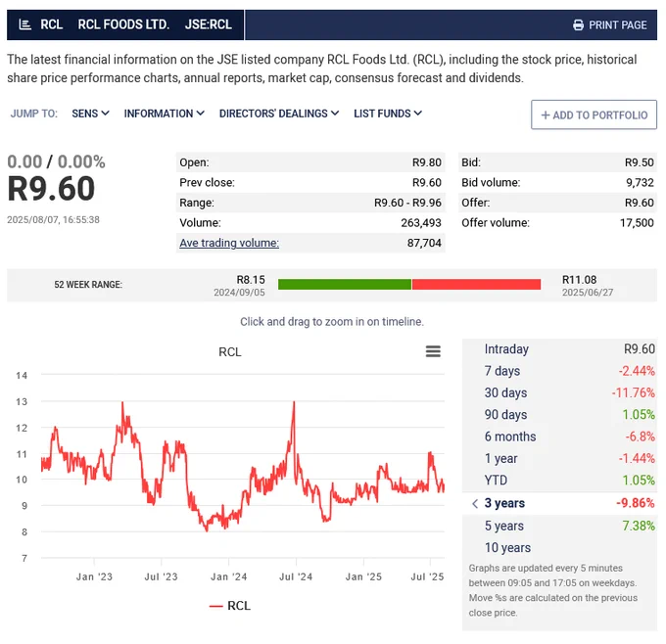Open the chart hamburger menu icon

[433, 351]
